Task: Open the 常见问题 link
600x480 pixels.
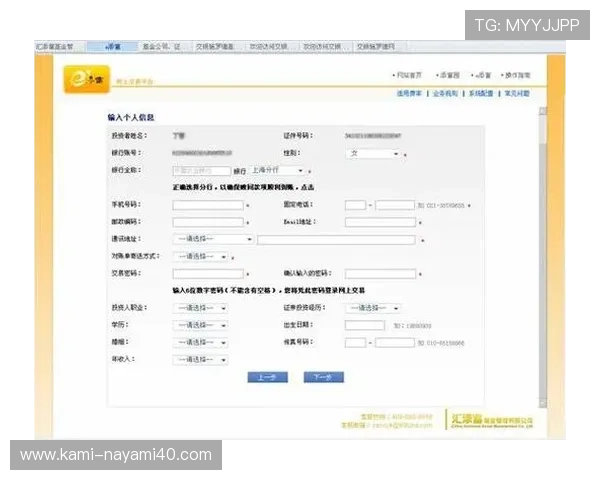Action: pyautogui.click(x=517, y=93)
